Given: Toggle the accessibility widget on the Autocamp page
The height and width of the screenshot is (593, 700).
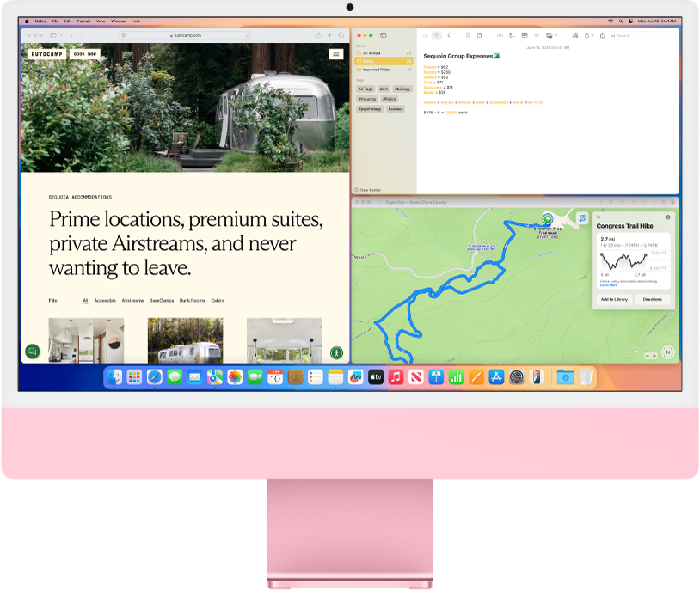Looking at the screenshot, I should pos(337,352).
